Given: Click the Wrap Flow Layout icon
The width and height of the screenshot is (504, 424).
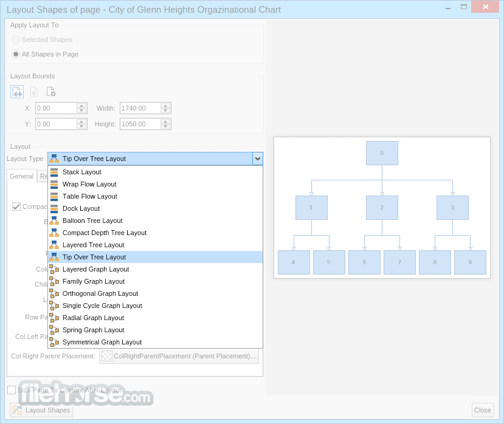Looking at the screenshot, I should [54, 185].
